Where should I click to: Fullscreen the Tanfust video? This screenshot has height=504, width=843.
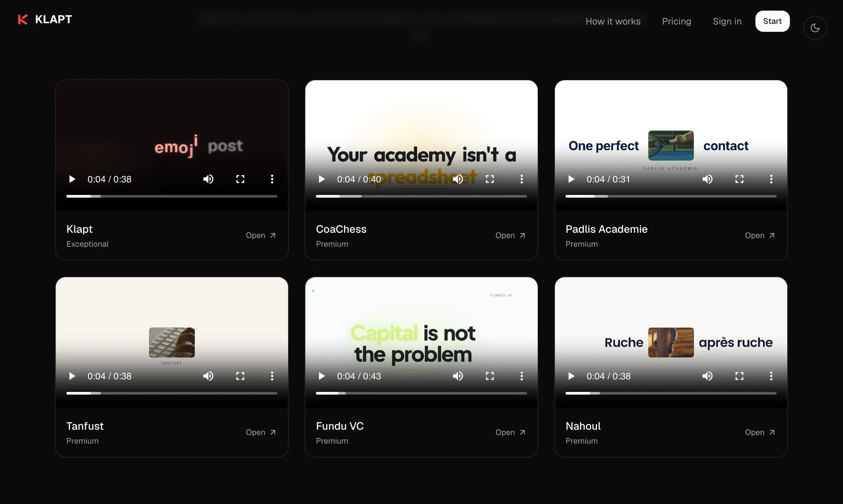tap(240, 376)
